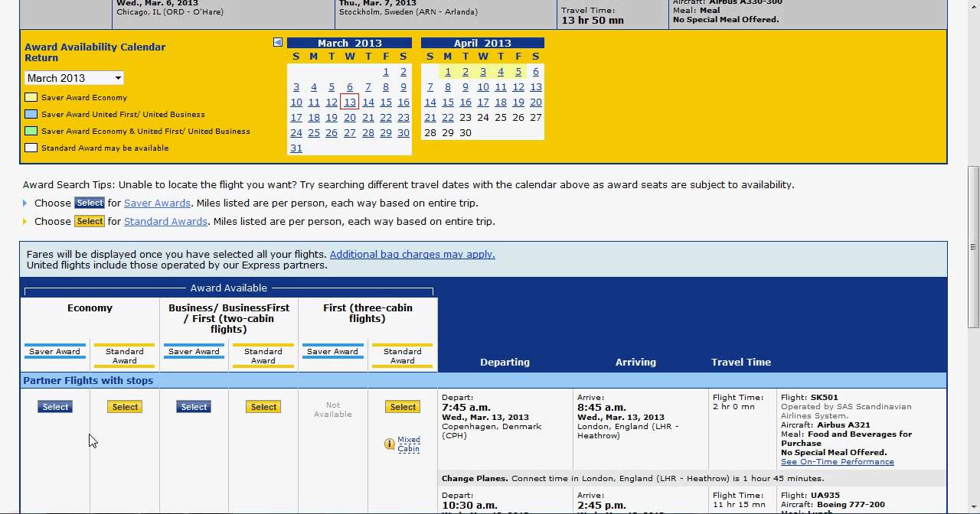Pick March 13 in the calendar
980x514 pixels.
coord(350,102)
